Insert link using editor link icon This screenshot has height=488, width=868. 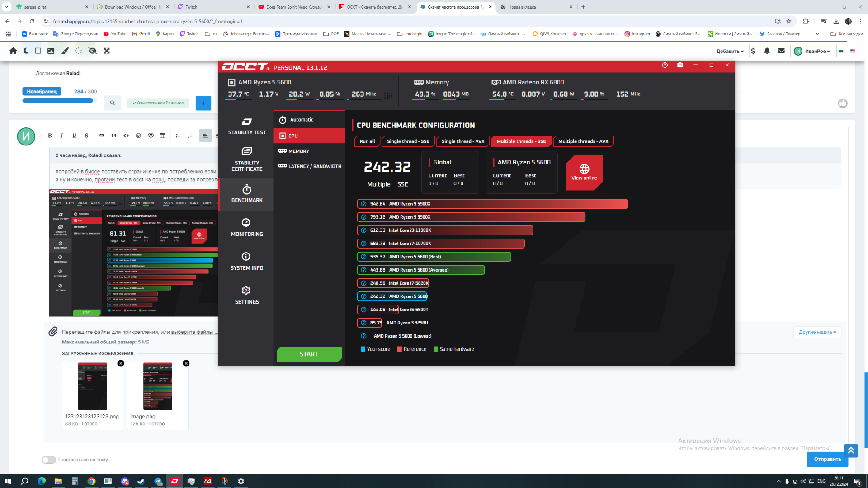102,136
